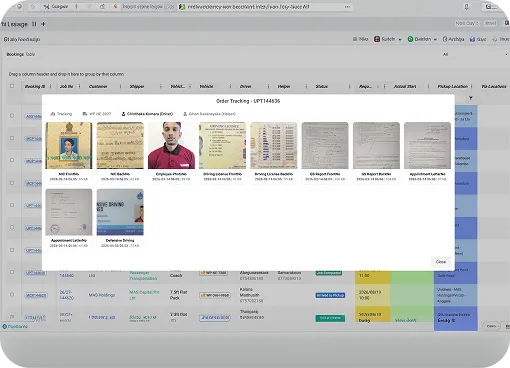Image resolution: width=510 pixels, height=368 pixels.
Task: Open the booking ID link in MAS Holdings row
Action: coord(36,295)
